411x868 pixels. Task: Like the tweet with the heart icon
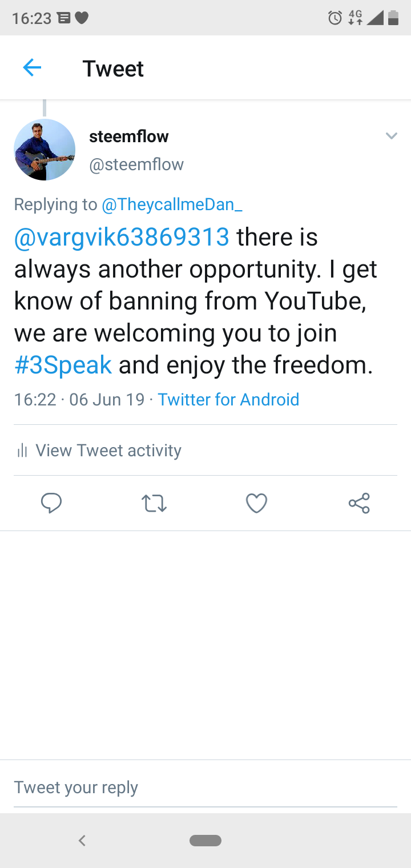[x=256, y=503]
